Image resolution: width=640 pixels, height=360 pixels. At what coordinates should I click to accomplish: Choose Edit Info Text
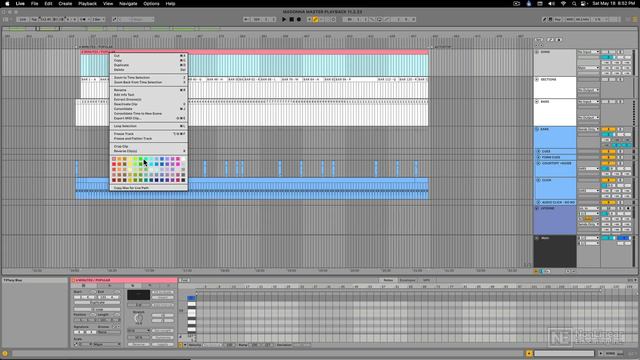149,95
